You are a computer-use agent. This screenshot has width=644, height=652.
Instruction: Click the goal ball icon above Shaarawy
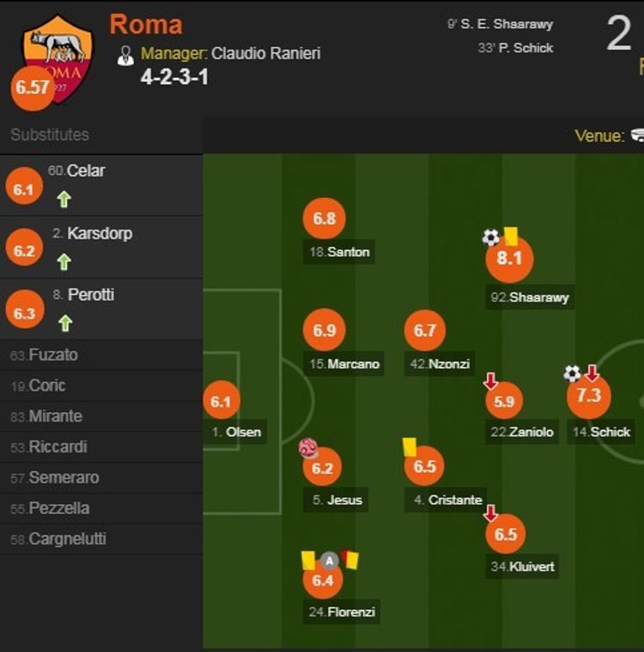490,237
